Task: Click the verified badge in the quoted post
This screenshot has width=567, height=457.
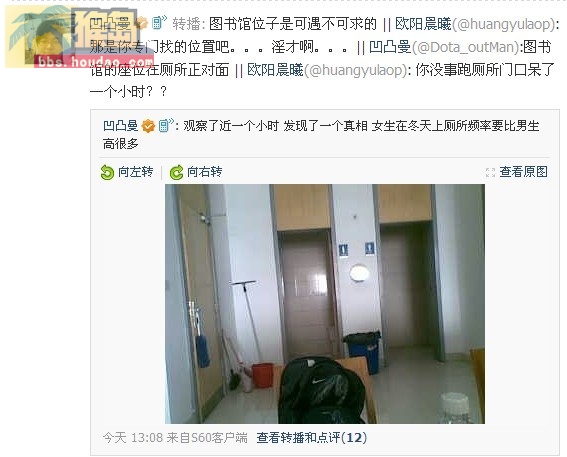Action: coord(148,126)
